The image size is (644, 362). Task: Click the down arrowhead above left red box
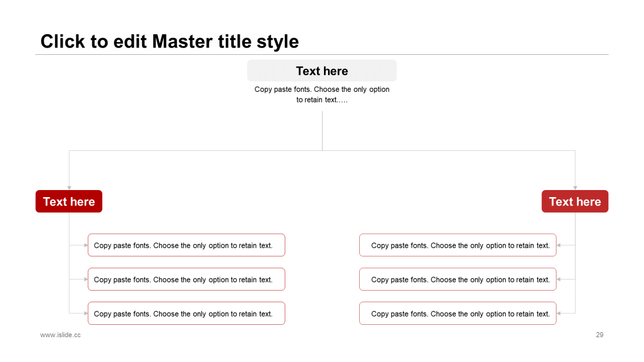click(69, 188)
